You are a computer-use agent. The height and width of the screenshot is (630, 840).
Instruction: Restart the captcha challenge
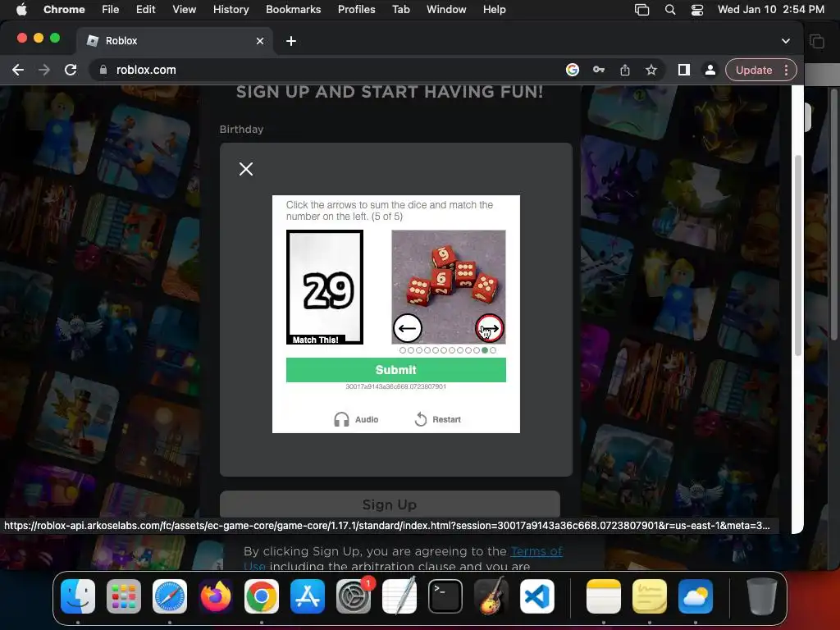pos(438,419)
